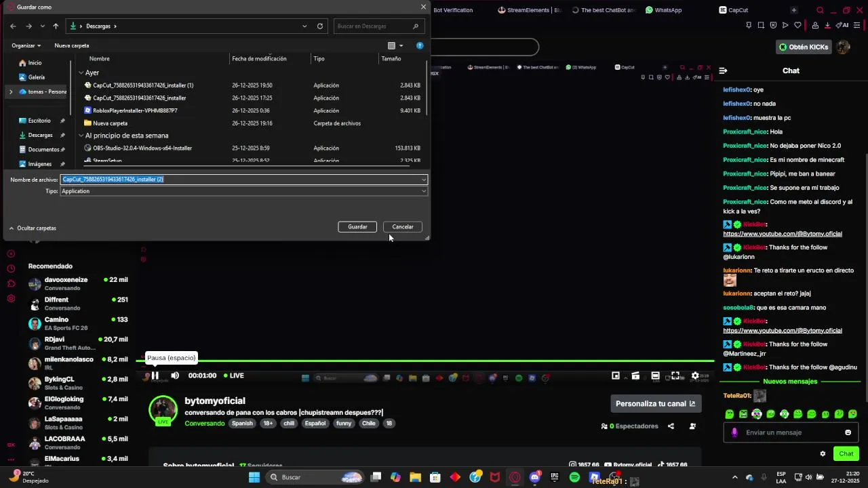Enable mini player in Kick player
Viewport: 868px width, 488px height.
616,375
